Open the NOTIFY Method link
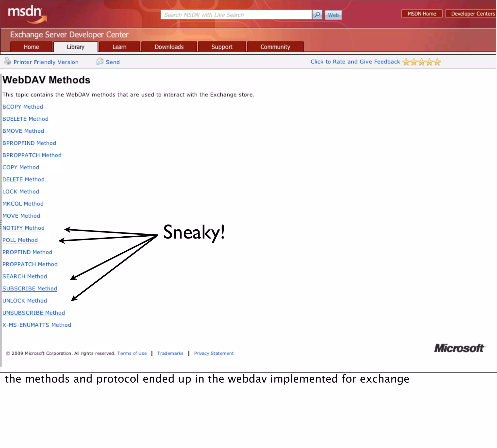This screenshot has width=497, height=448. pyautogui.click(x=23, y=228)
